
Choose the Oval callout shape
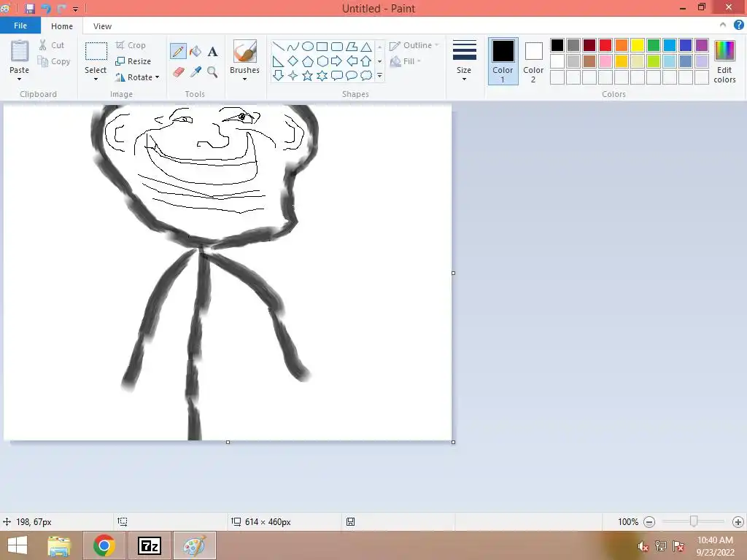352,75
